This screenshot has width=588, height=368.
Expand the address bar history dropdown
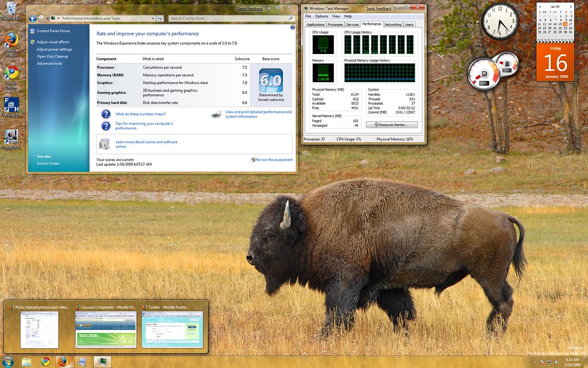coord(153,18)
